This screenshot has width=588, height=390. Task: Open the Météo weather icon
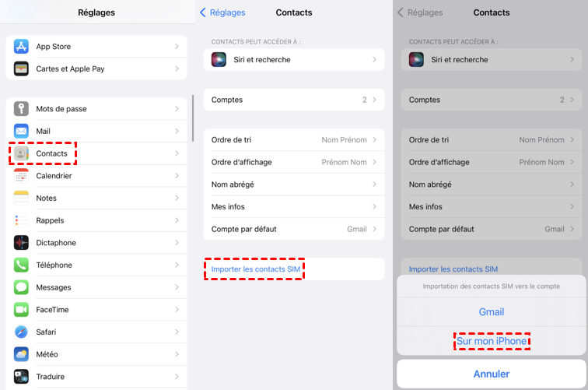pos(21,354)
